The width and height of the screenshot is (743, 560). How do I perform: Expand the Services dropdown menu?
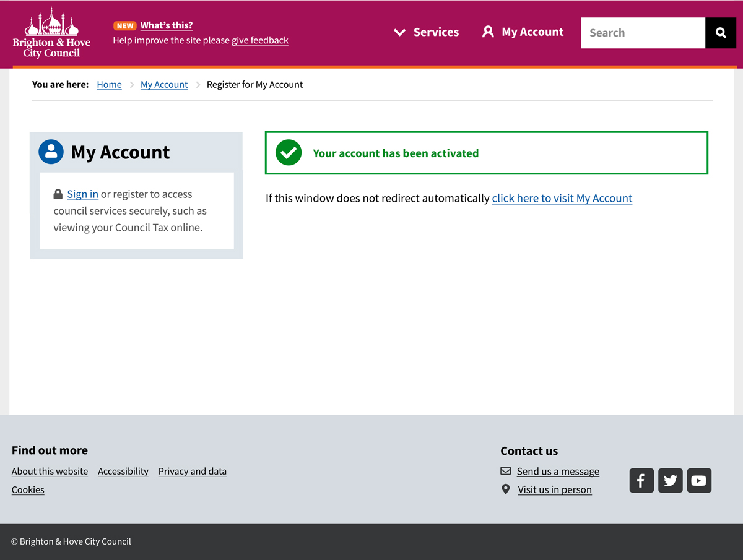click(x=427, y=32)
